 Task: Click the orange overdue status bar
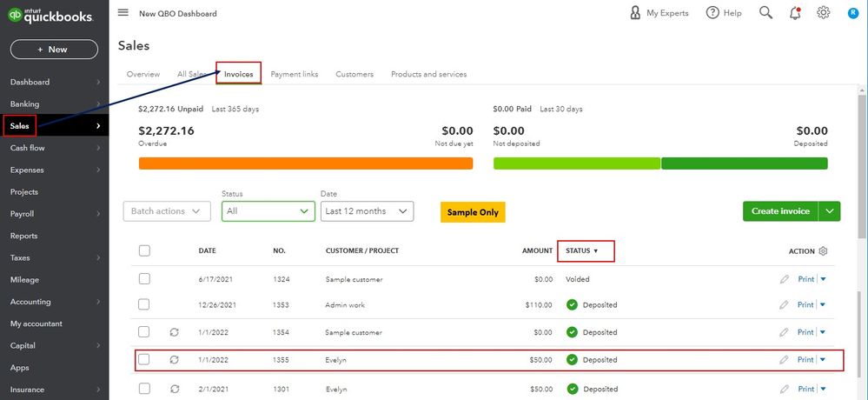click(x=306, y=163)
